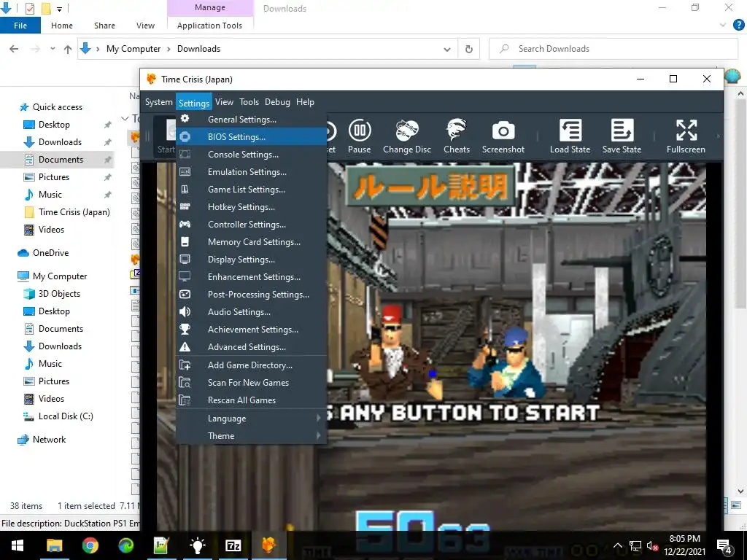
Task: Select Documents under Quick access
Action: pos(61,160)
